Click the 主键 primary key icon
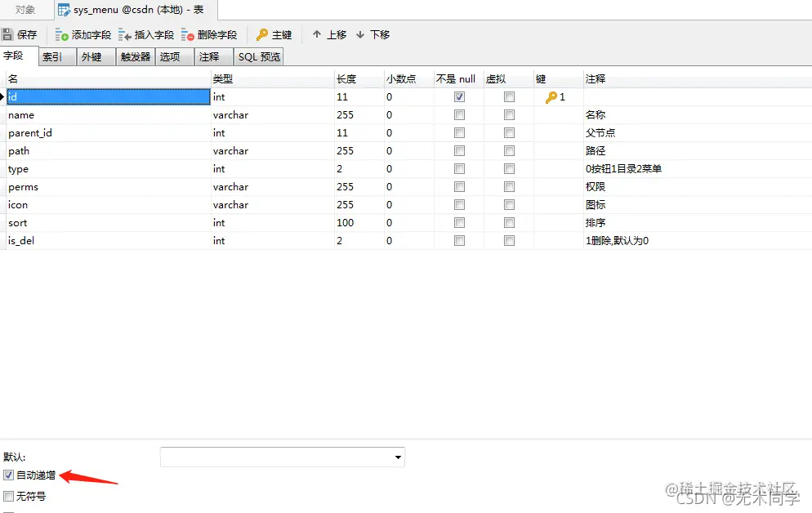 (262, 34)
